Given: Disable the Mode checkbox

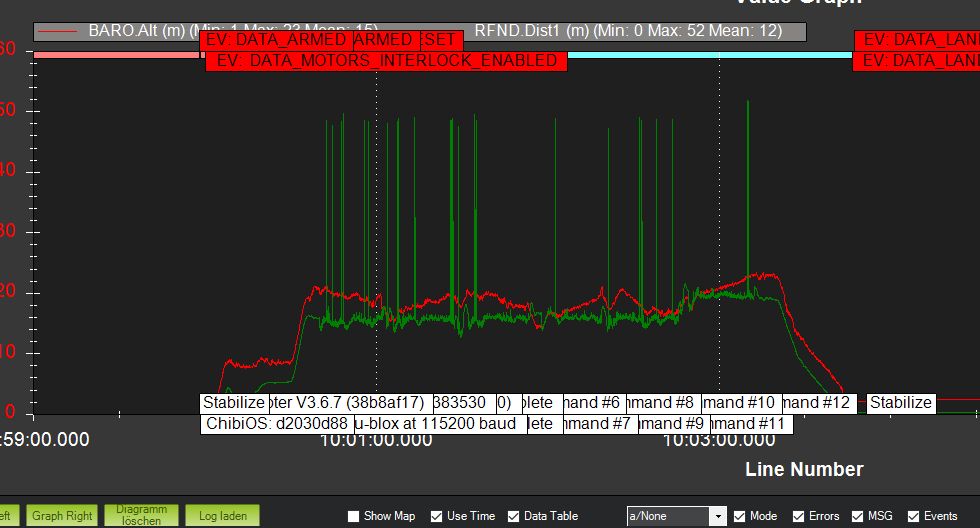Looking at the screenshot, I should (x=739, y=516).
